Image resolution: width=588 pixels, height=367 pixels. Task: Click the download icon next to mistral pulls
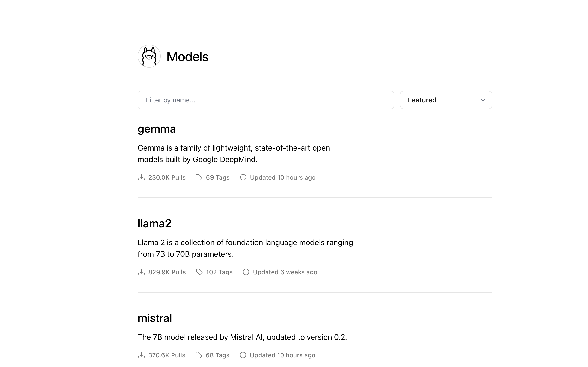point(141,355)
